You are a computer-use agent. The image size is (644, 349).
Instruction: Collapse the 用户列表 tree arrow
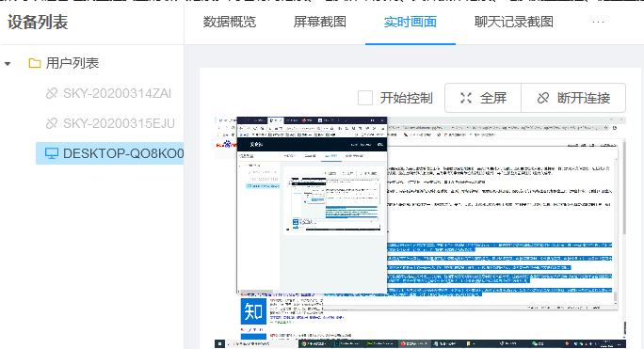[8, 64]
